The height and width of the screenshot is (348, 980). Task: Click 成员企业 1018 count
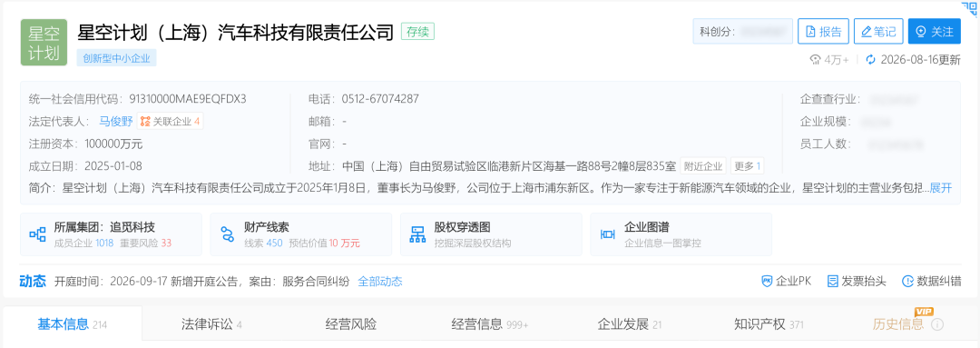[83, 244]
